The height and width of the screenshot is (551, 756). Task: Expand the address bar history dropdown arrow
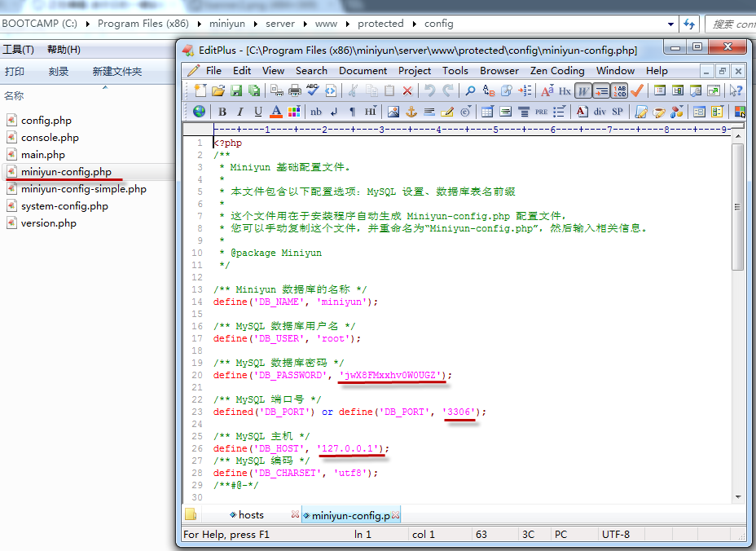670,24
